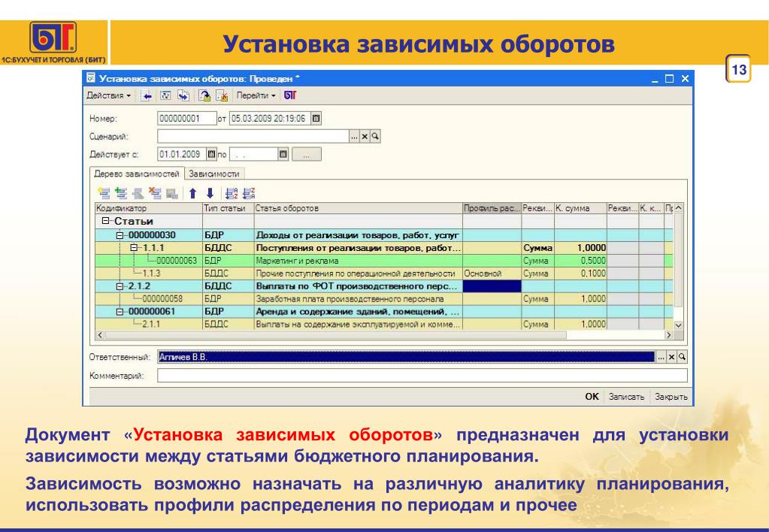Click horizontal scrollbar right arrow
769x532 pixels.
pyautogui.click(x=668, y=335)
